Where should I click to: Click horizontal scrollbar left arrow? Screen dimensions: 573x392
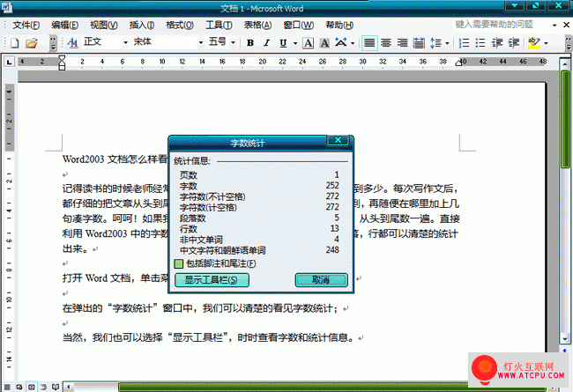(68, 387)
